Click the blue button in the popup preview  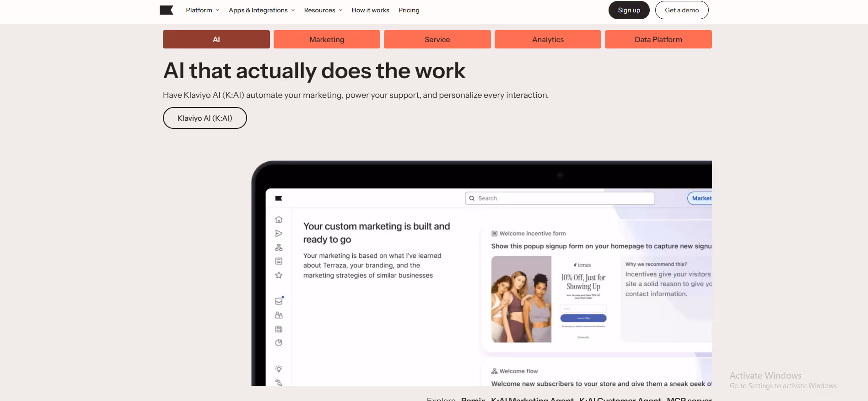(x=583, y=318)
